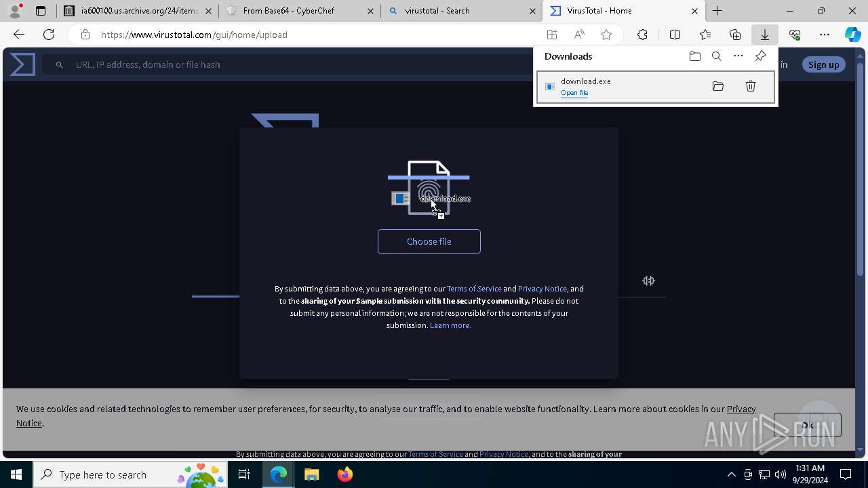The height and width of the screenshot is (488, 868).
Task: Open Privacy Notice link in upload dialog
Action: click(x=542, y=289)
